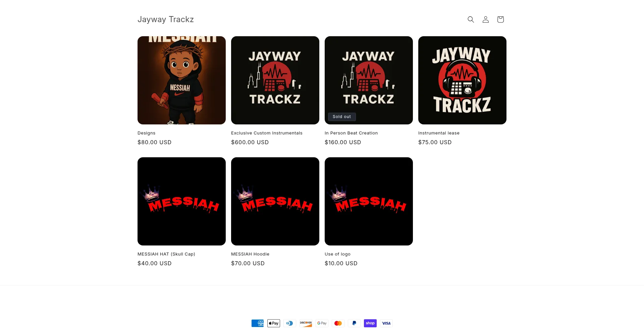Viewport: 644px width, 333px height.
Task: Click the Visa payment icon
Action: point(386,323)
